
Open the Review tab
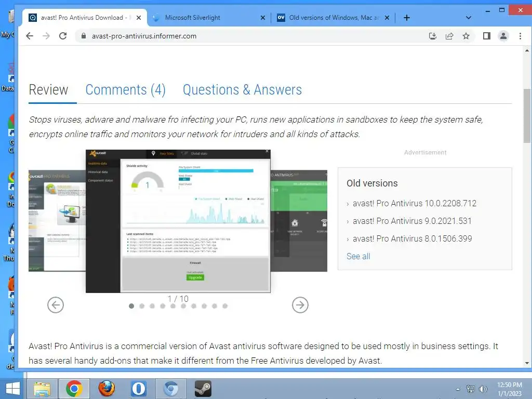[48, 90]
